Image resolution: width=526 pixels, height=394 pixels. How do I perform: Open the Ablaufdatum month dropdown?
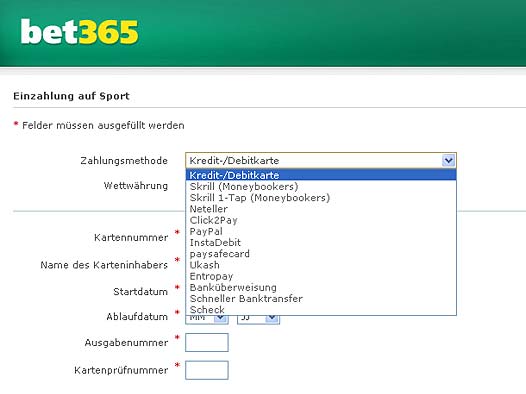pos(207,319)
